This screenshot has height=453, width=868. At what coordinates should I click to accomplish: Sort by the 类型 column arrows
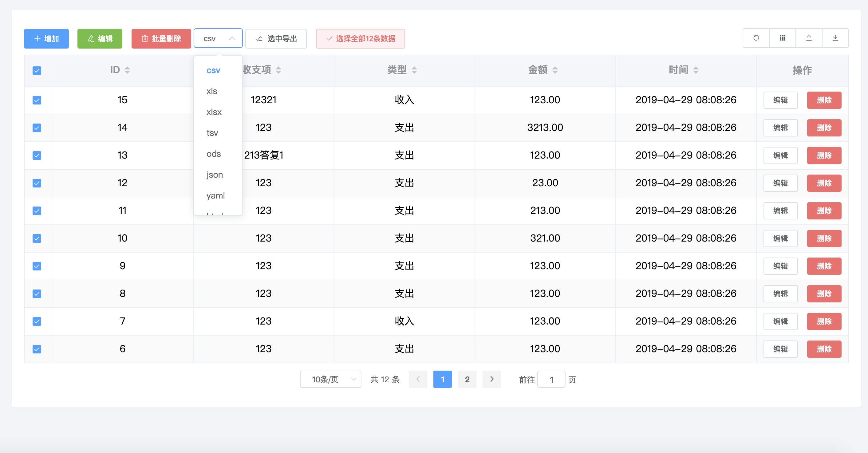point(414,70)
